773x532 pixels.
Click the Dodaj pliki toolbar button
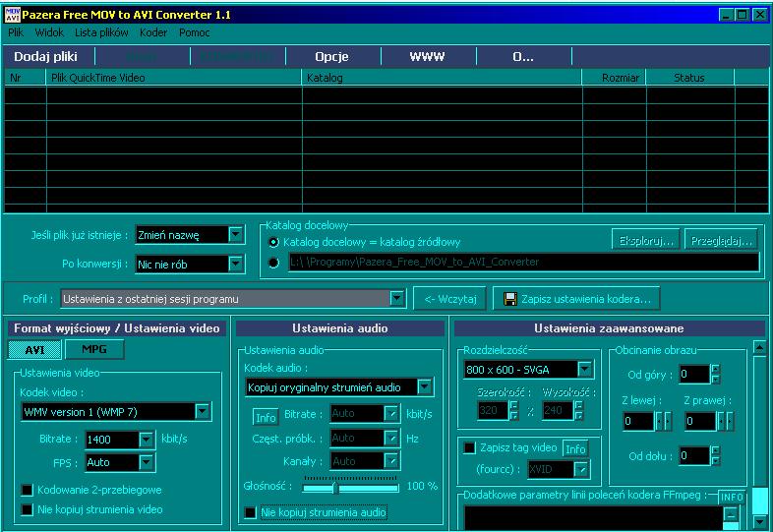pyautogui.click(x=46, y=57)
